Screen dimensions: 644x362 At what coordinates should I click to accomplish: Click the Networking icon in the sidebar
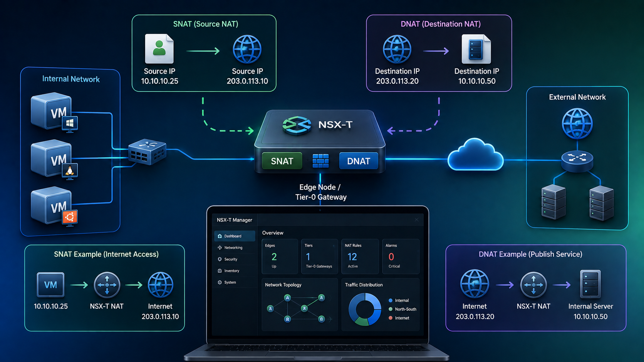[x=220, y=248]
